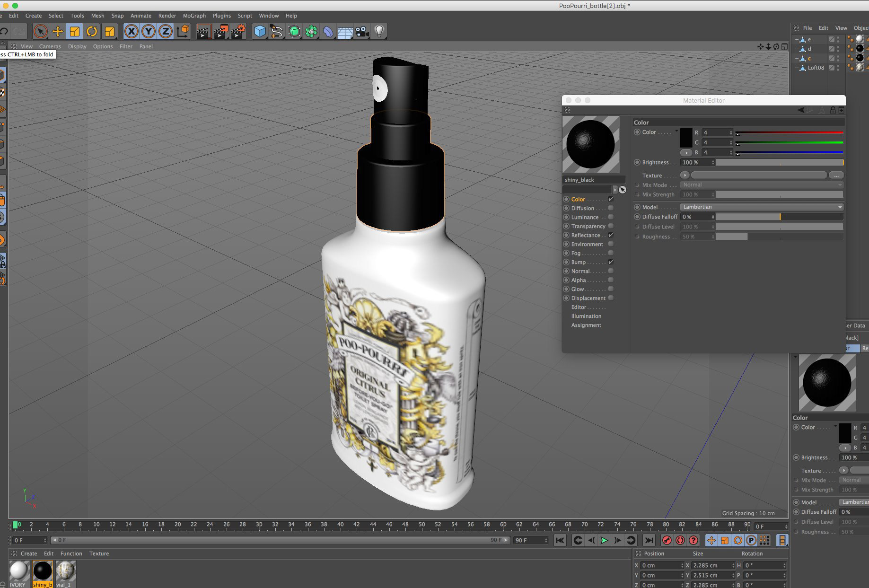Open the Illumination settings

586,316
